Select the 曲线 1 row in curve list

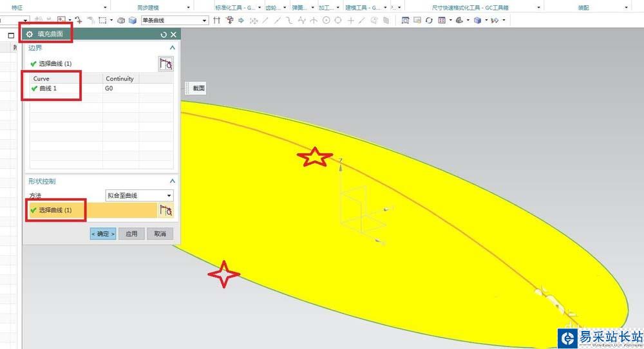[x=102, y=88]
